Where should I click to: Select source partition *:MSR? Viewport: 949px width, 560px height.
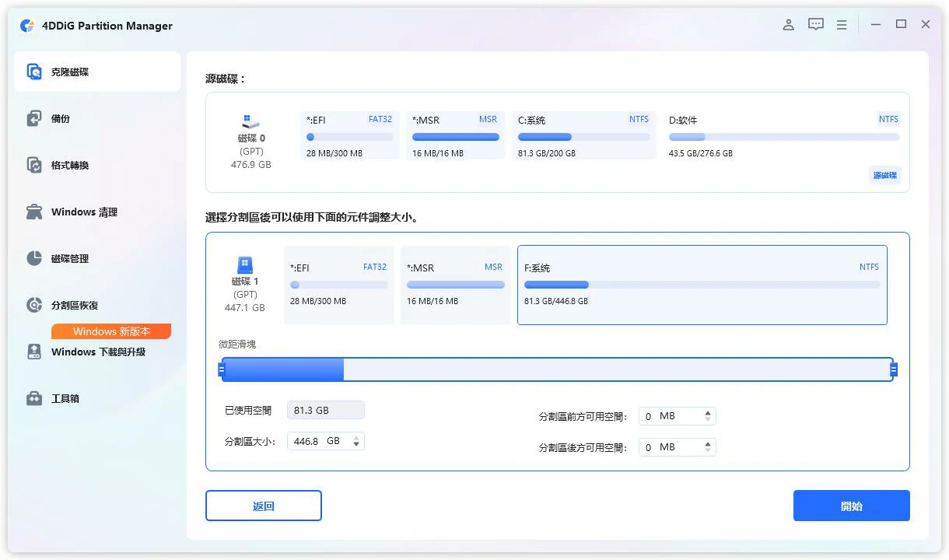coord(456,136)
